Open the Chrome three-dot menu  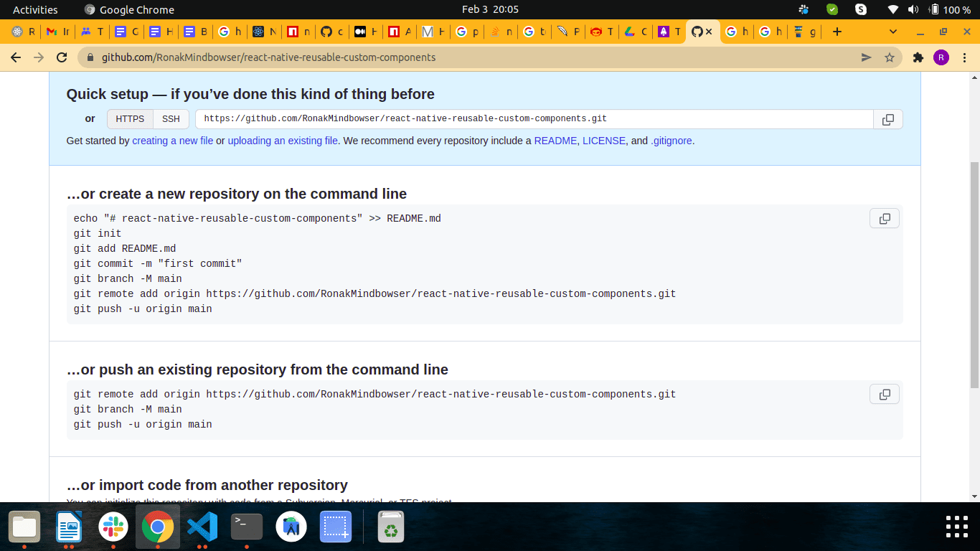964,57
